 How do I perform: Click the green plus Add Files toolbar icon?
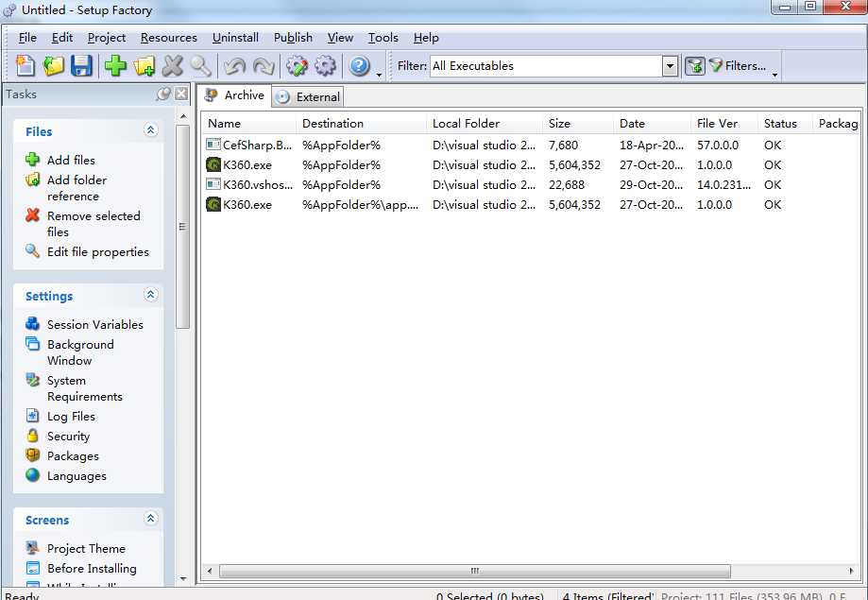pyautogui.click(x=115, y=66)
